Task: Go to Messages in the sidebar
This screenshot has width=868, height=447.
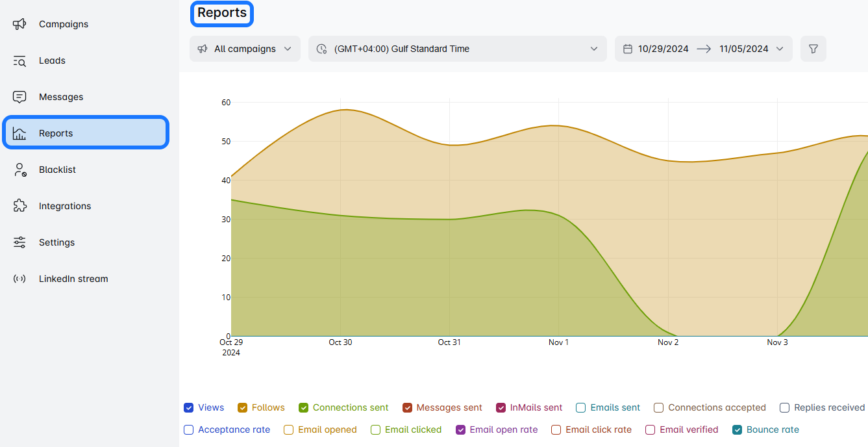Action: (61, 97)
